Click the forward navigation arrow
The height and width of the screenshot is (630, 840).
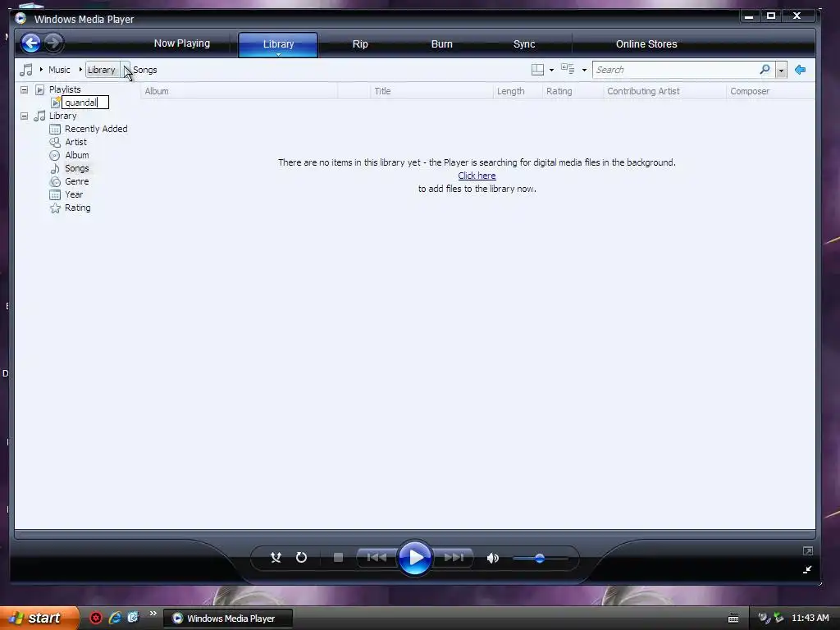[53, 43]
